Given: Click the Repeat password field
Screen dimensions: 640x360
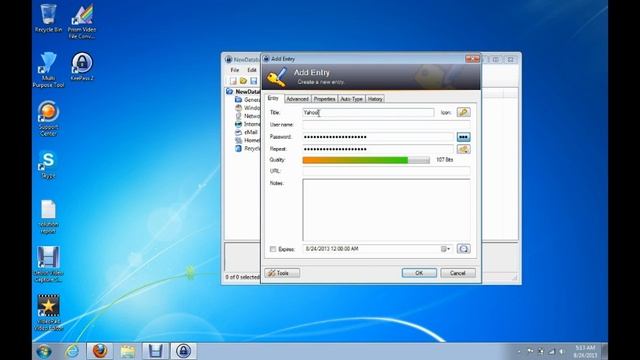Looking at the screenshot, I should pyautogui.click(x=378, y=149).
